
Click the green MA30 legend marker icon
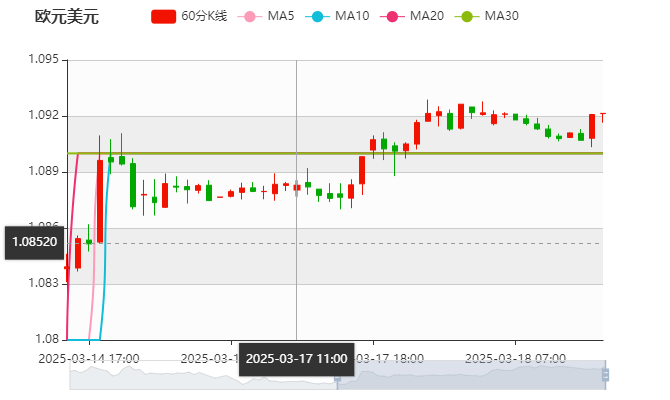[x=466, y=16]
